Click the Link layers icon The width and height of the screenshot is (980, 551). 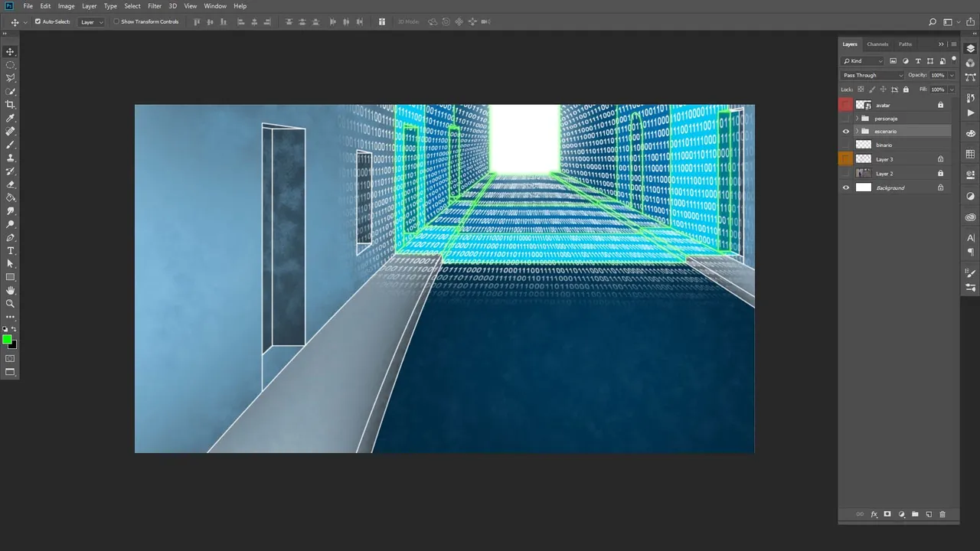click(x=860, y=514)
